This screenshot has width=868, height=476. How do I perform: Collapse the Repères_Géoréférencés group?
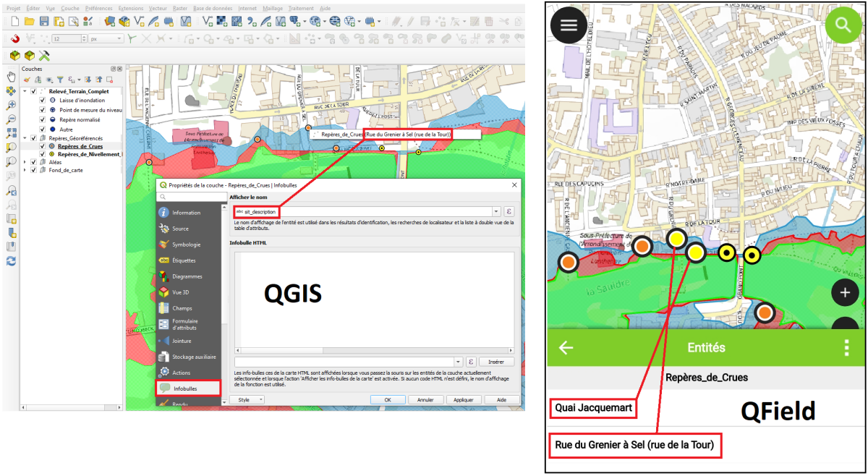tap(25, 137)
